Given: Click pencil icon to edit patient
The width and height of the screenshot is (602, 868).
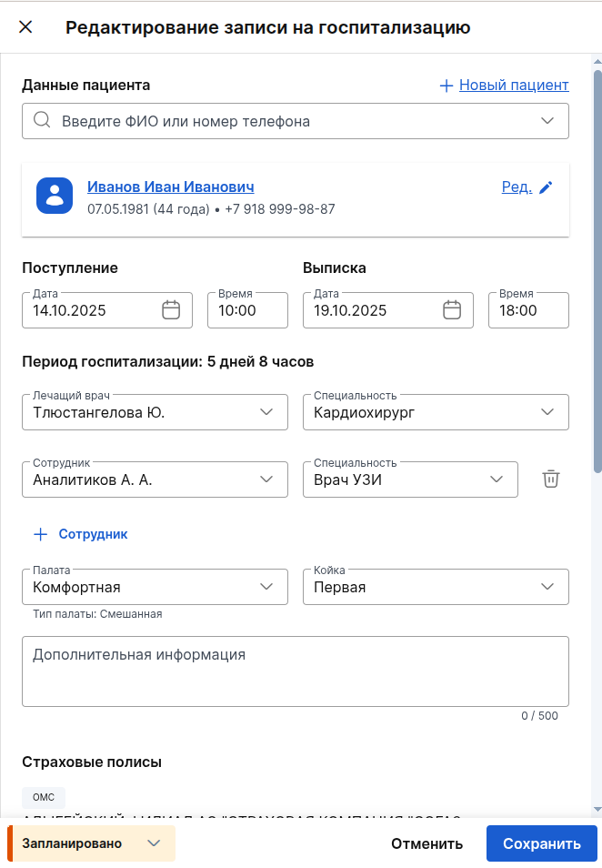Looking at the screenshot, I should coord(546,187).
